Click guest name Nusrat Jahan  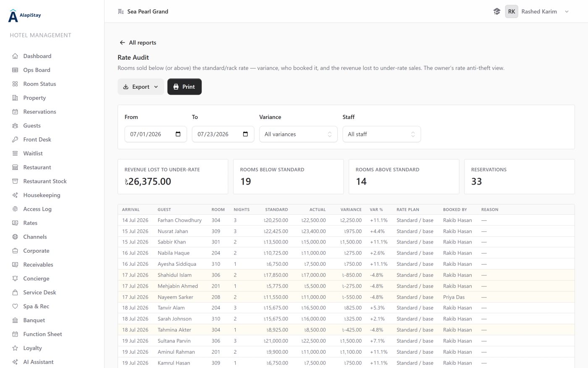click(x=173, y=231)
